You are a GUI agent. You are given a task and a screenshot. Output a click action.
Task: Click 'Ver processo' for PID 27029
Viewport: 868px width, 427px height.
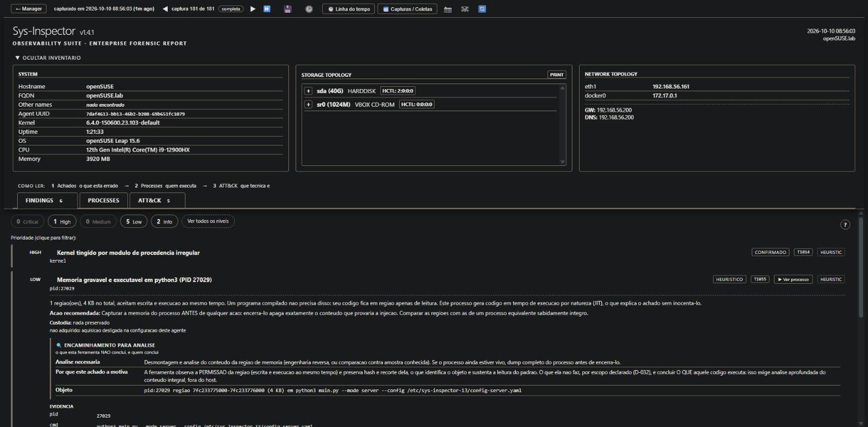pyautogui.click(x=793, y=279)
